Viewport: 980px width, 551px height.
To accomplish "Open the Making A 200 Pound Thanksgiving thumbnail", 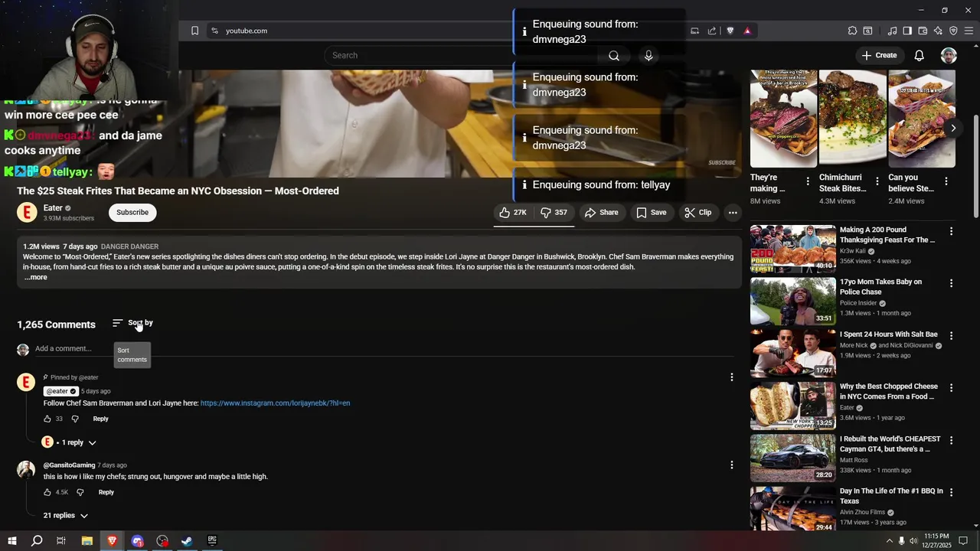I will [793, 249].
